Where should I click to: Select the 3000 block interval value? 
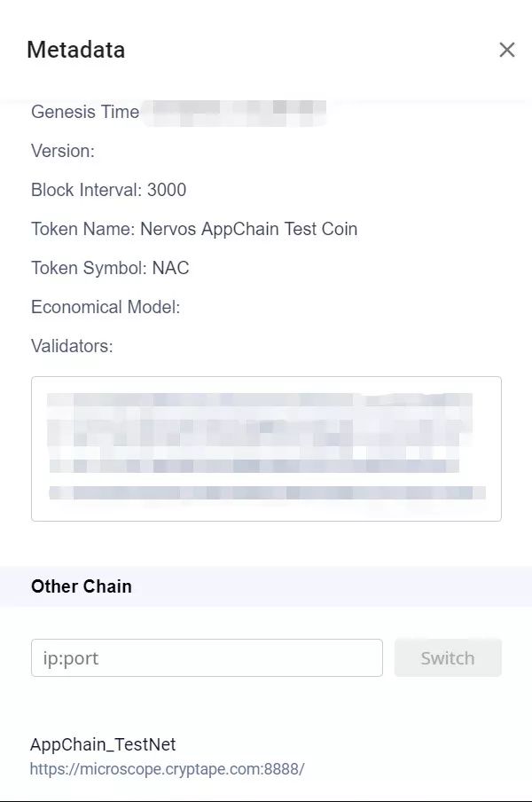(167, 190)
